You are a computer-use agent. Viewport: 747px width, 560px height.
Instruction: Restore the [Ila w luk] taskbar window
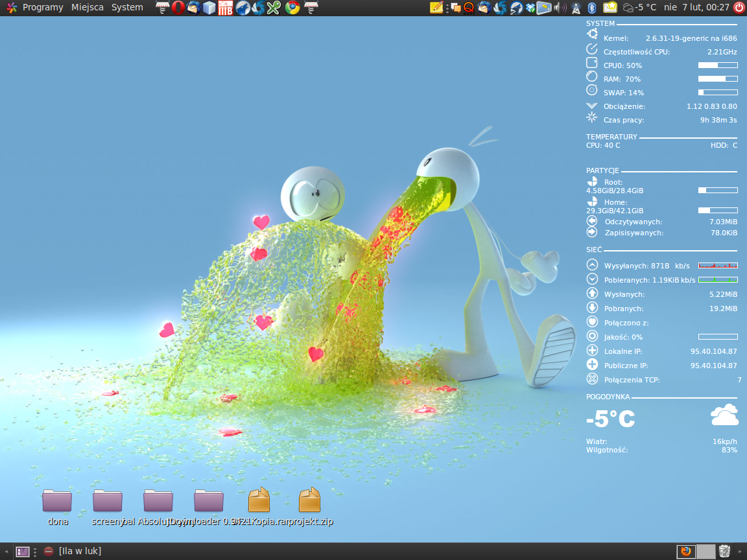(x=73, y=552)
